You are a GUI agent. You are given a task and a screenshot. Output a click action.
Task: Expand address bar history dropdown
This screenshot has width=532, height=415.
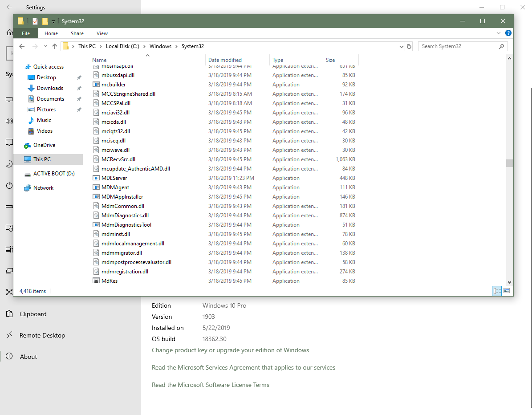(x=402, y=46)
